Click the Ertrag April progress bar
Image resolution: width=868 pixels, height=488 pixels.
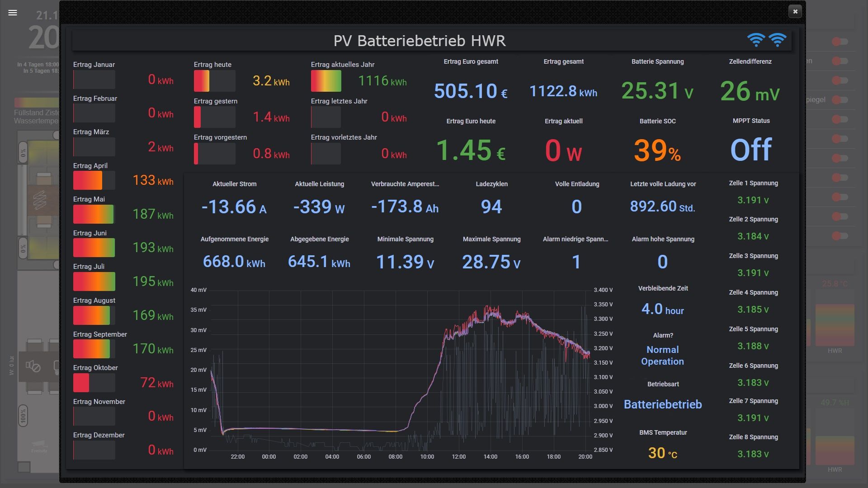[94, 180]
